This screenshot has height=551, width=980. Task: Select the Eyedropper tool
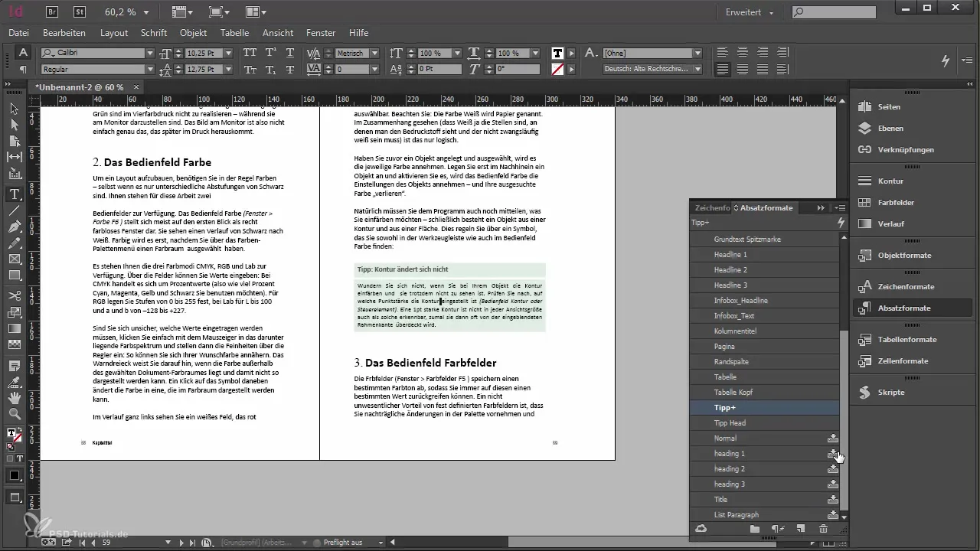14,381
